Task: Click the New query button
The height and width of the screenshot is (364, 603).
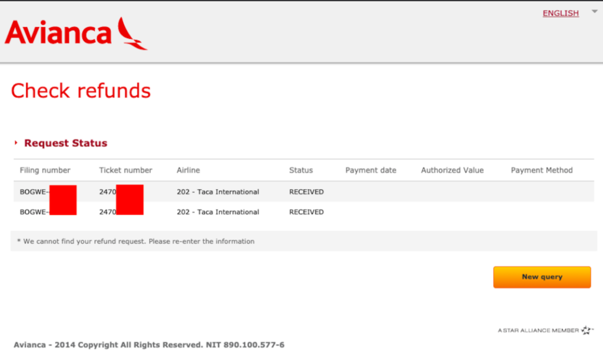Action: [542, 277]
